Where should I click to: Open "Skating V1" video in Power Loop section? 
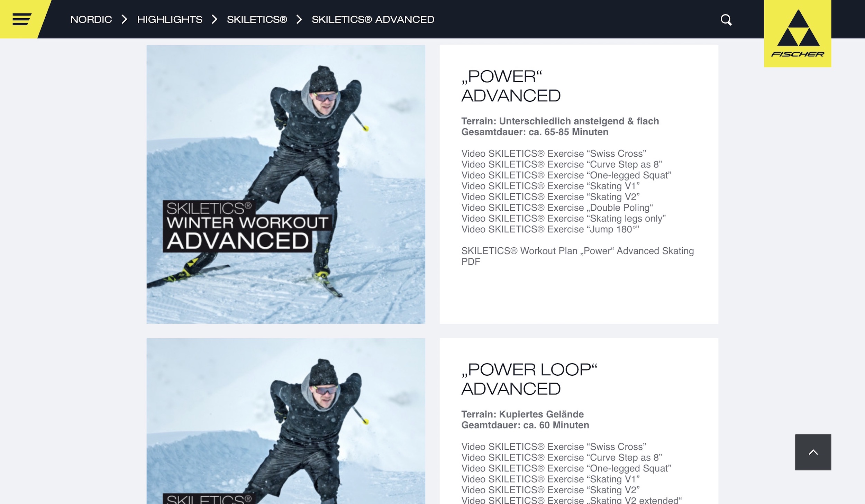550,479
